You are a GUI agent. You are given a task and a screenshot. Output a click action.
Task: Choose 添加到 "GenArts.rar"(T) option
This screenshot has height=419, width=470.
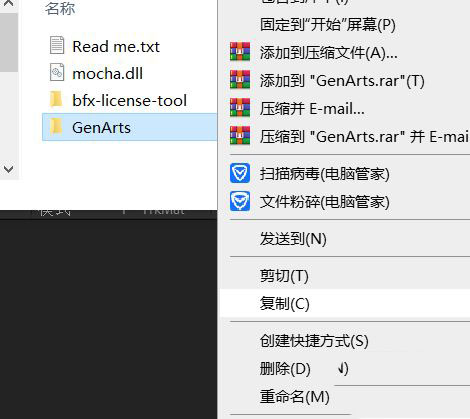point(345,80)
